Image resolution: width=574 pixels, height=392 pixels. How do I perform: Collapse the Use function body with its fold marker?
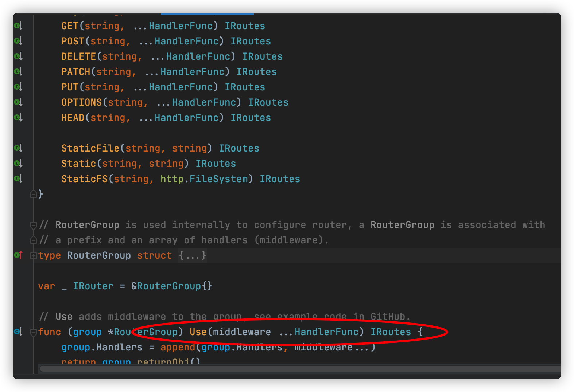tap(34, 332)
